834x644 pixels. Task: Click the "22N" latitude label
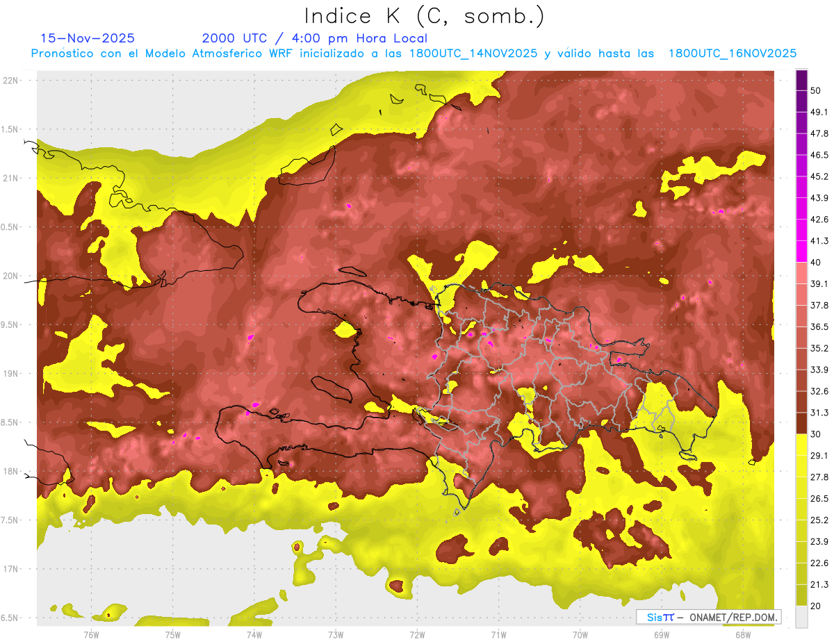point(10,80)
